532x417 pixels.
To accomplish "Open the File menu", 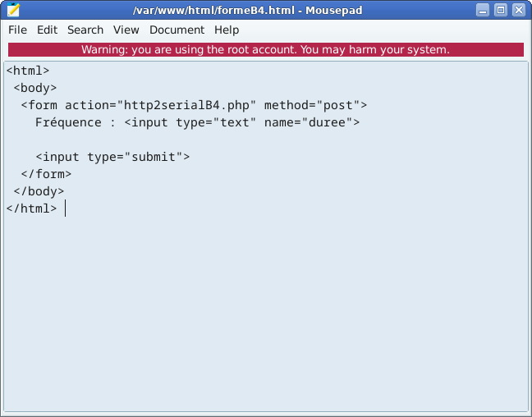I will pos(17,30).
